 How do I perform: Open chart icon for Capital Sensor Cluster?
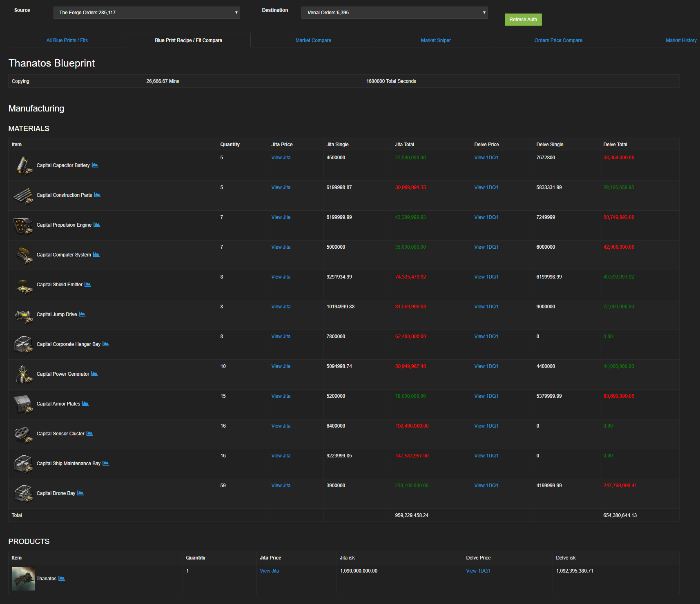click(x=90, y=433)
